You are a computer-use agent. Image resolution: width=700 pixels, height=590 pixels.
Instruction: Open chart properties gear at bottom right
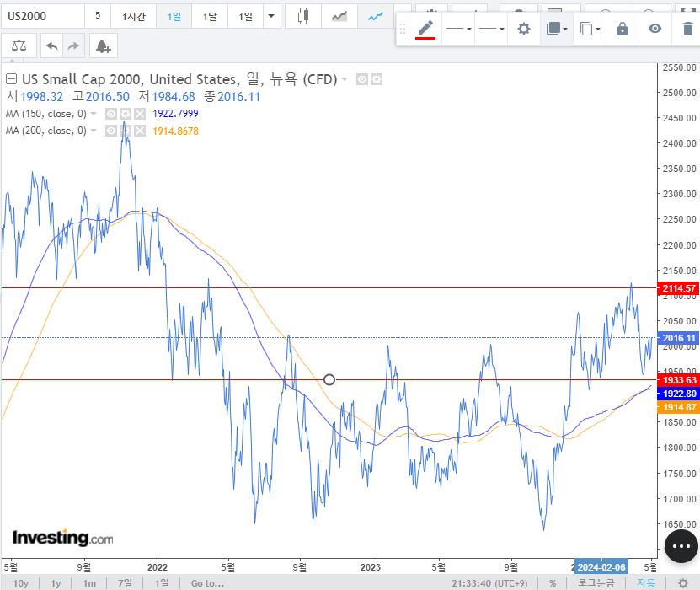point(683,583)
